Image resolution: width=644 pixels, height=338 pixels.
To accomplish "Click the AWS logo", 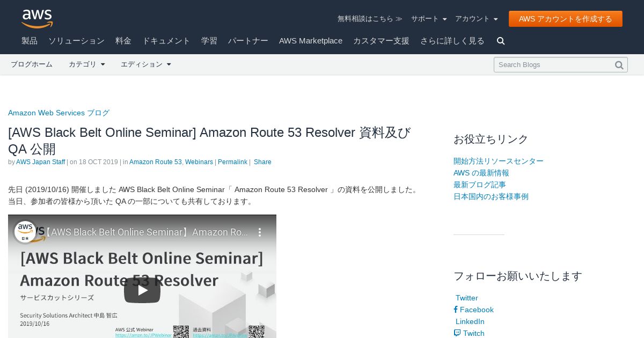I will point(37,19).
